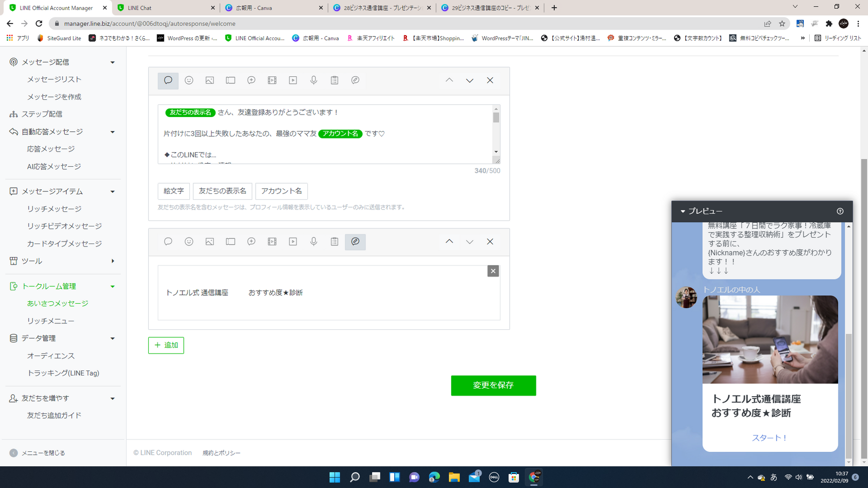Click the image icon in first message toolbar
Image resolution: width=868 pixels, height=488 pixels.
209,80
